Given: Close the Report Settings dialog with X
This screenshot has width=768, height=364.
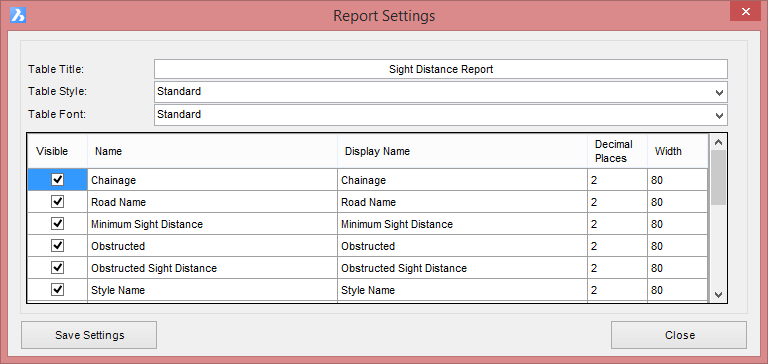Looking at the screenshot, I should click(745, 12).
